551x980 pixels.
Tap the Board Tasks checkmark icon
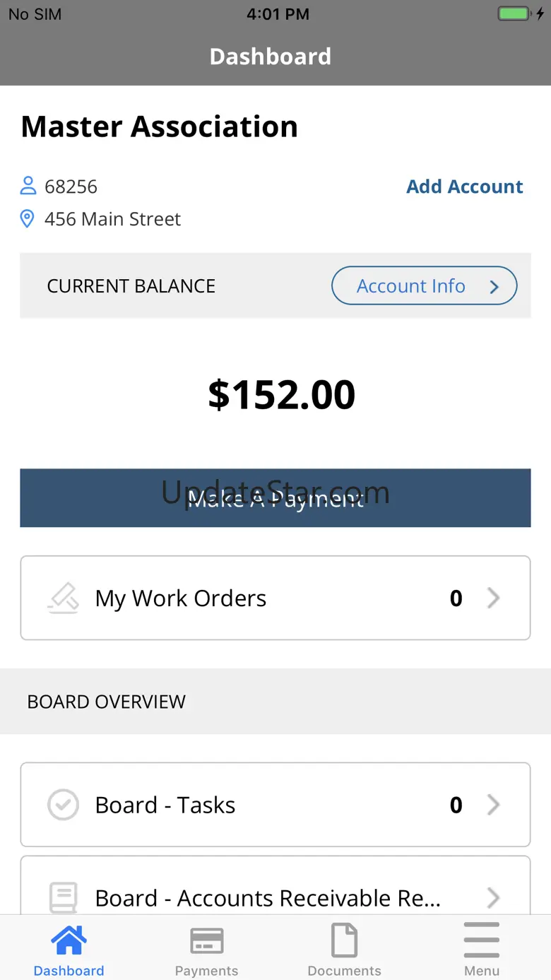point(63,805)
